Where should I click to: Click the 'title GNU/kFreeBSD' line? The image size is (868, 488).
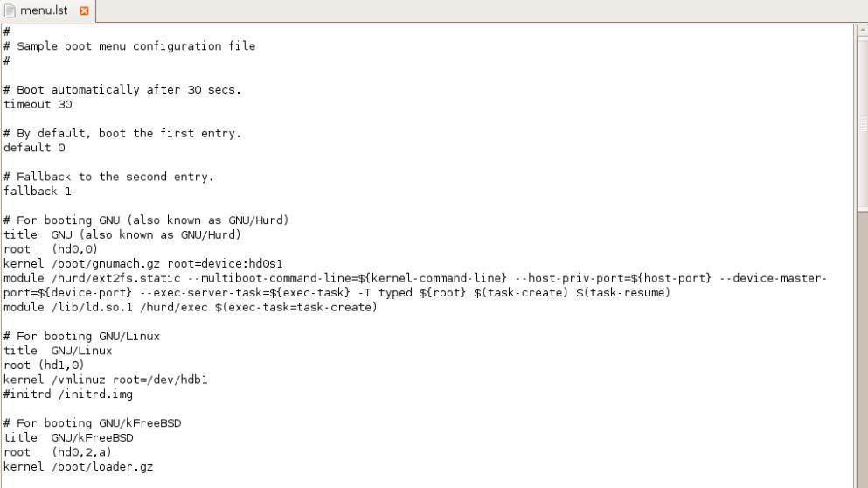[x=69, y=437]
